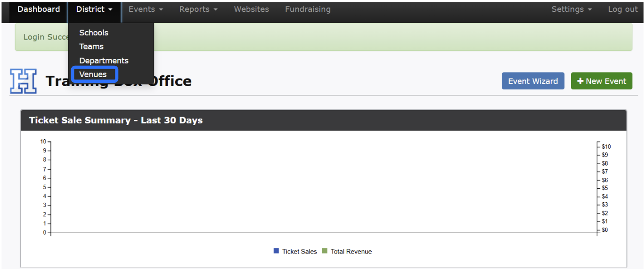Launch the Event Wizard

[533, 81]
